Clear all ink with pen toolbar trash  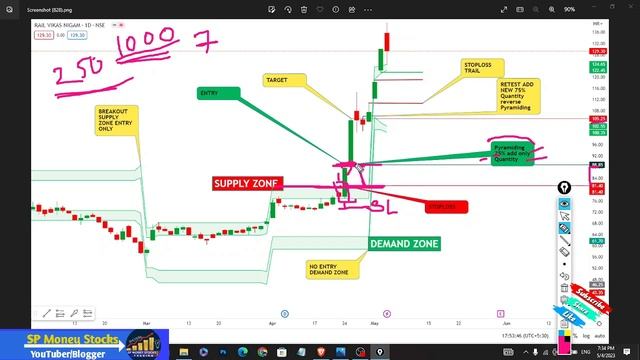click(564, 288)
